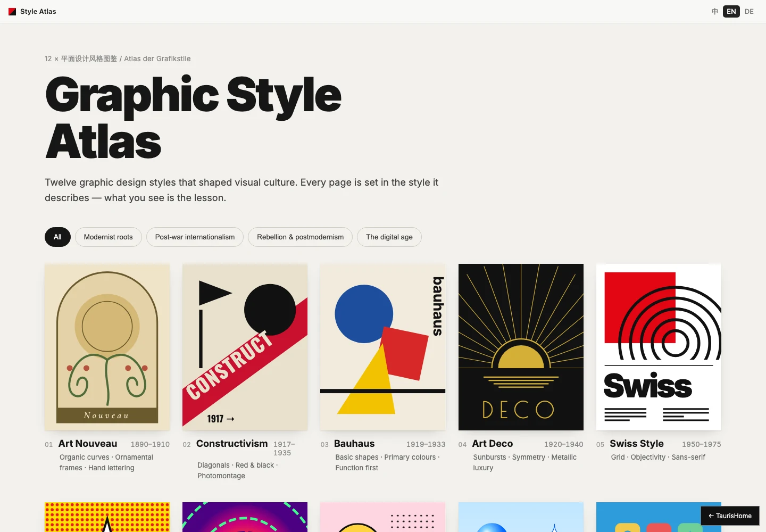Click the pink dotted poster thumbnail

[383, 517]
